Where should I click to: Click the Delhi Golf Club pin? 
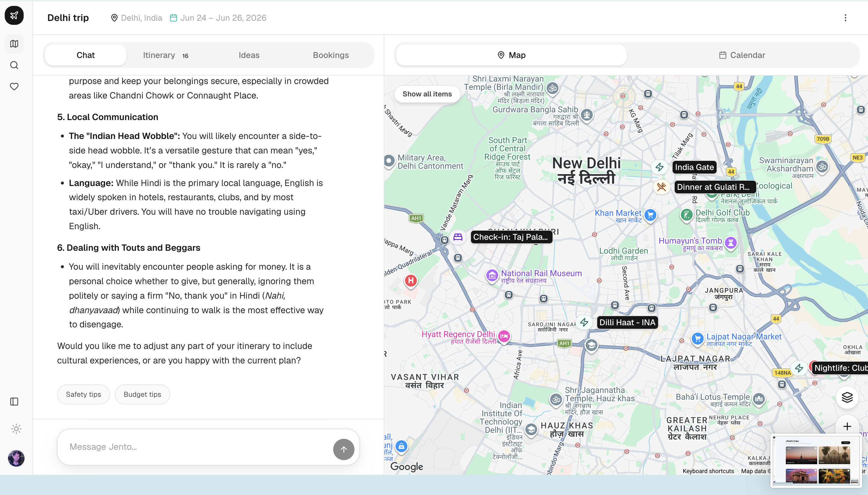(686, 215)
